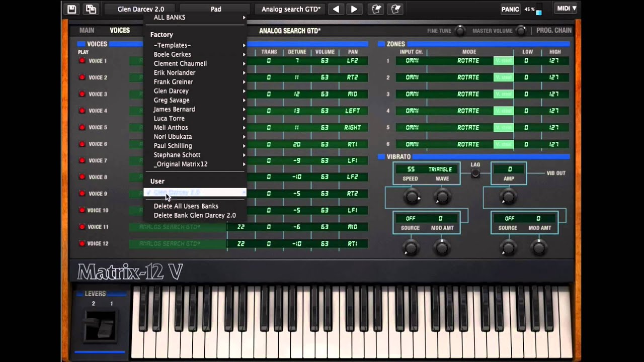Click the MOD AMT knob below the SPEED section
This screenshot has height=362, width=644.
click(x=442, y=247)
